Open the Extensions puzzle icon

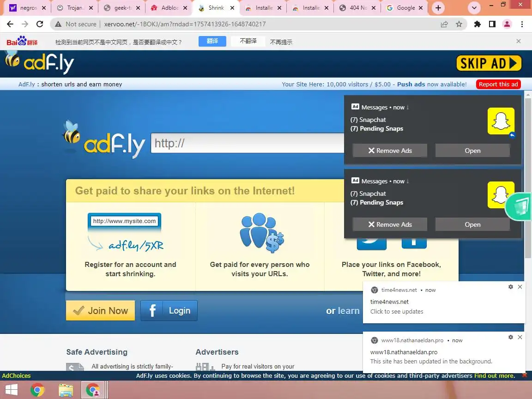(478, 24)
